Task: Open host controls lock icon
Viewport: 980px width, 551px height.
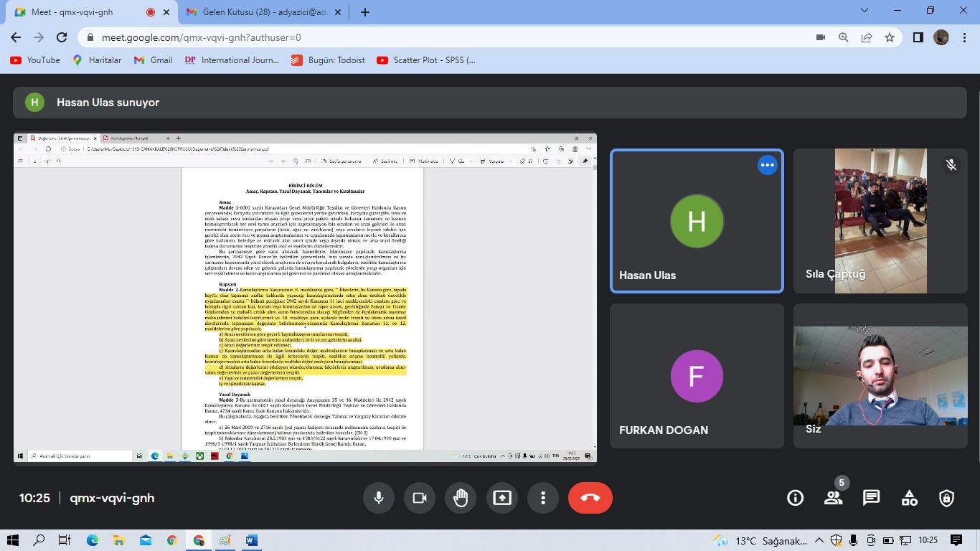Action: tap(947, 498)
